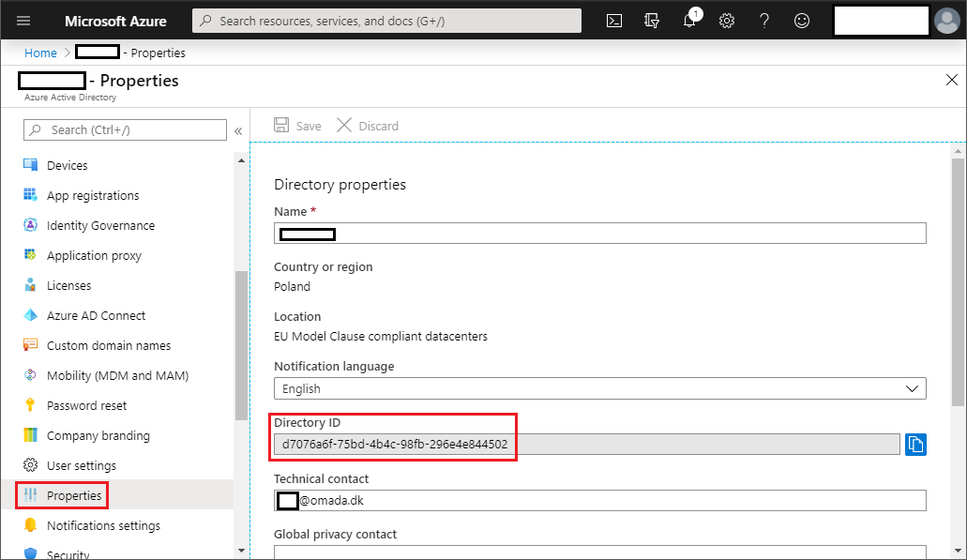This screenshot has width=967, height=560.
Task: Click the Password reset key icon
Action: tap(30, 405)
